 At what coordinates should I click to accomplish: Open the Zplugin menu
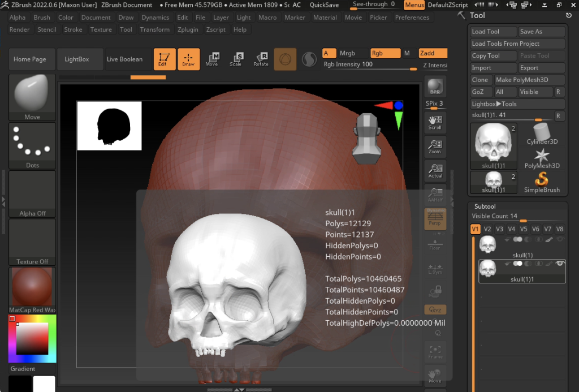pyautogui.click(x=188, y=29)
